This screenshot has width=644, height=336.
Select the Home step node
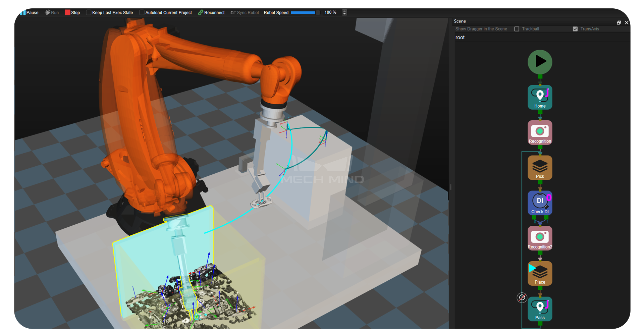pos(540,97)
